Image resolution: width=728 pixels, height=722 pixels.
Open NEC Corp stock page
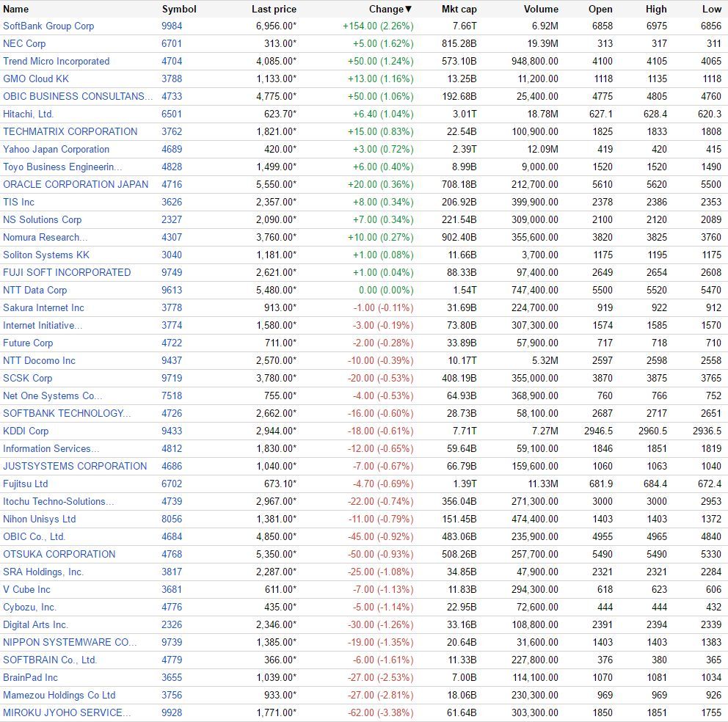pos(24,43)
